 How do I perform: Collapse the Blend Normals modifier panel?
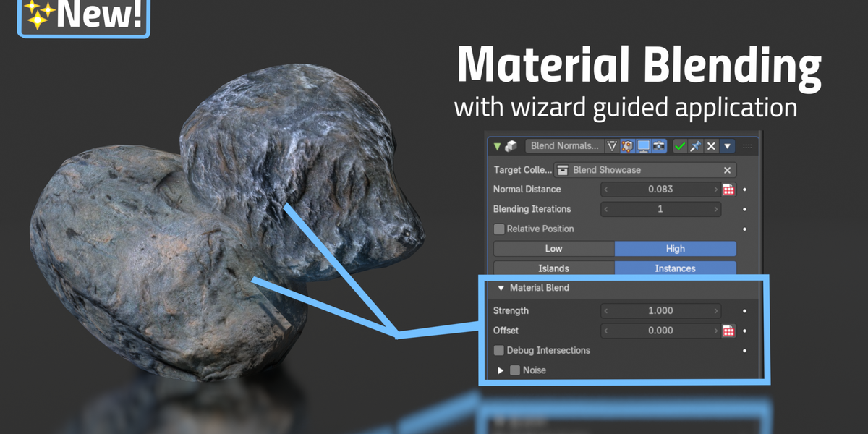click(x=497, y=146)
